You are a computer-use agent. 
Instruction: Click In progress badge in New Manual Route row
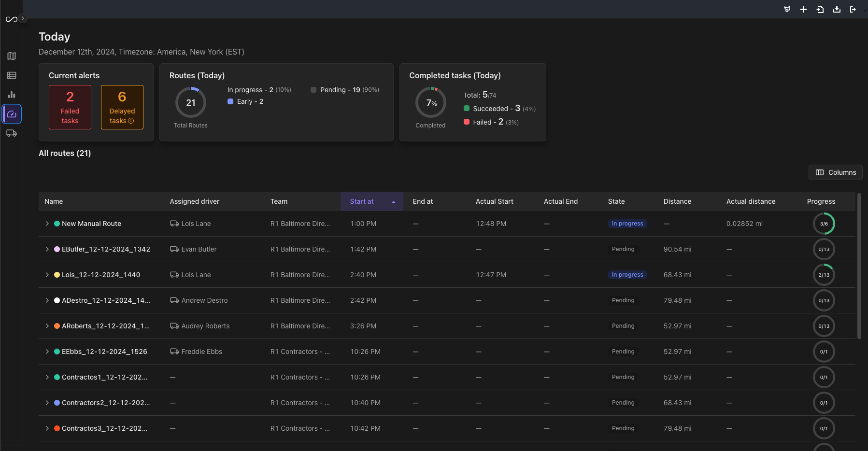pos(627,224)
